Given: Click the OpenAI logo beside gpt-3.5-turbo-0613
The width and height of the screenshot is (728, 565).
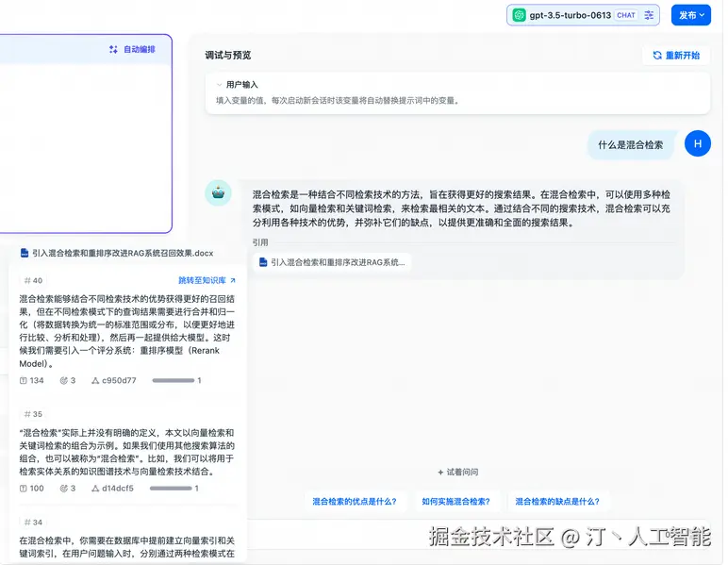Looking at the screenshot, I should (519, 15).
